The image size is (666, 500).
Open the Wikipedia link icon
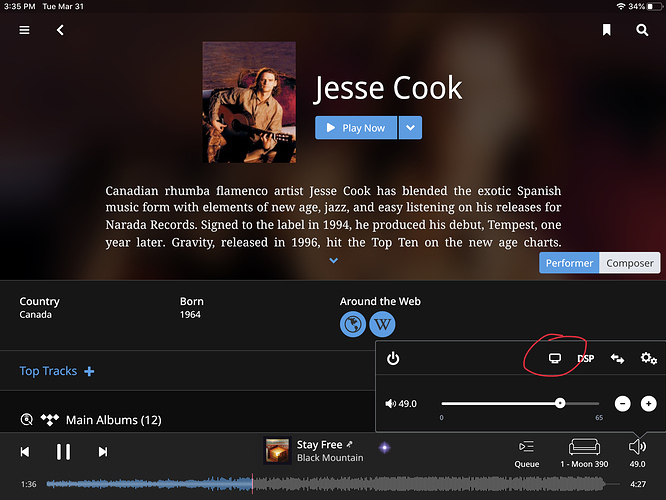tap(382, 325)
